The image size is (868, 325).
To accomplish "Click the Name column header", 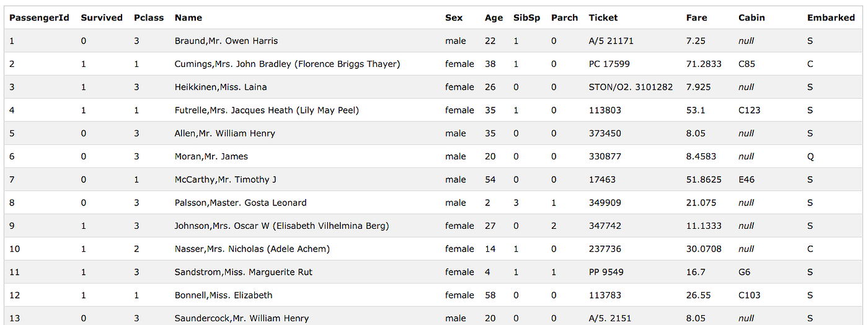I will tap(188, 18).
